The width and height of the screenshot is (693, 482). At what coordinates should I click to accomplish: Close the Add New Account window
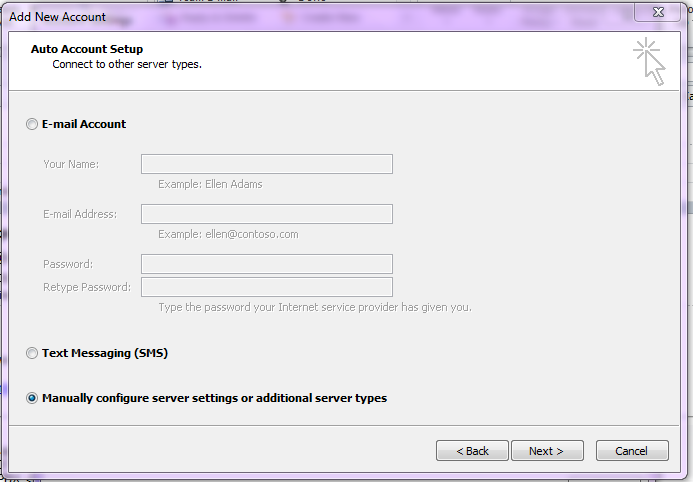658,12
